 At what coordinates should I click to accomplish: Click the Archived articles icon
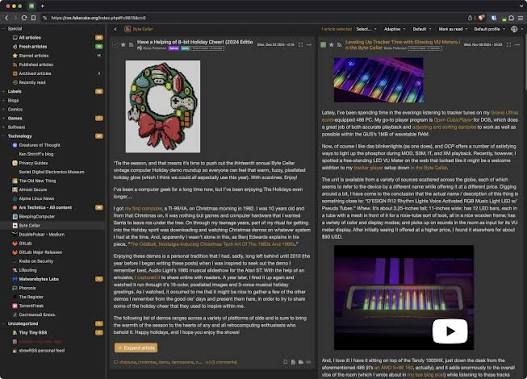[x=15, y=73]
